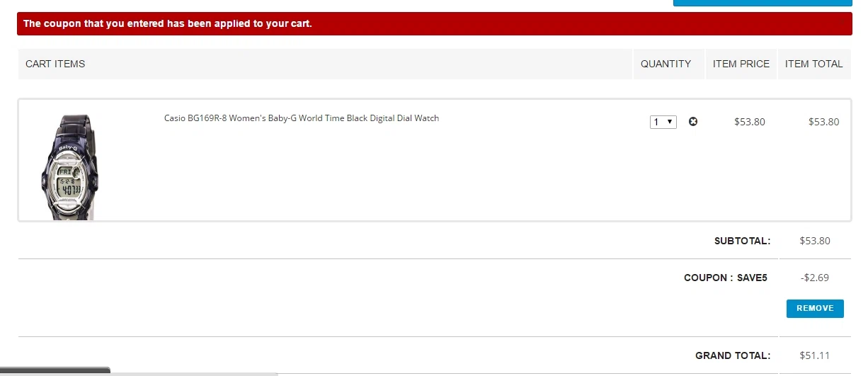Click the -$2.69 coupon discount amount
The image size is (868, 376).
tap(815, 278)
